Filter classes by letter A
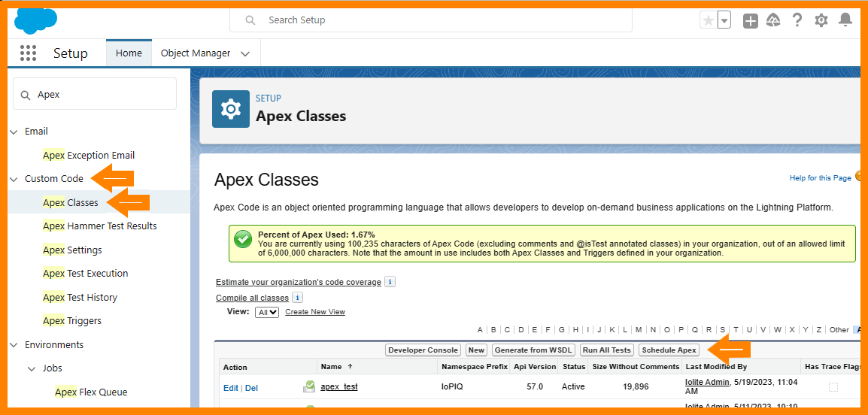This screenshot has width=868, height=415. (480, 330)
